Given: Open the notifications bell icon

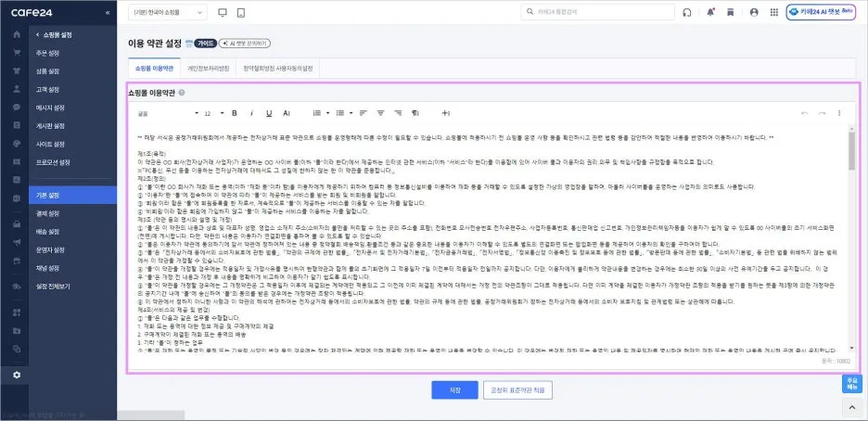Looking at the screenshot, I should 710,12.
